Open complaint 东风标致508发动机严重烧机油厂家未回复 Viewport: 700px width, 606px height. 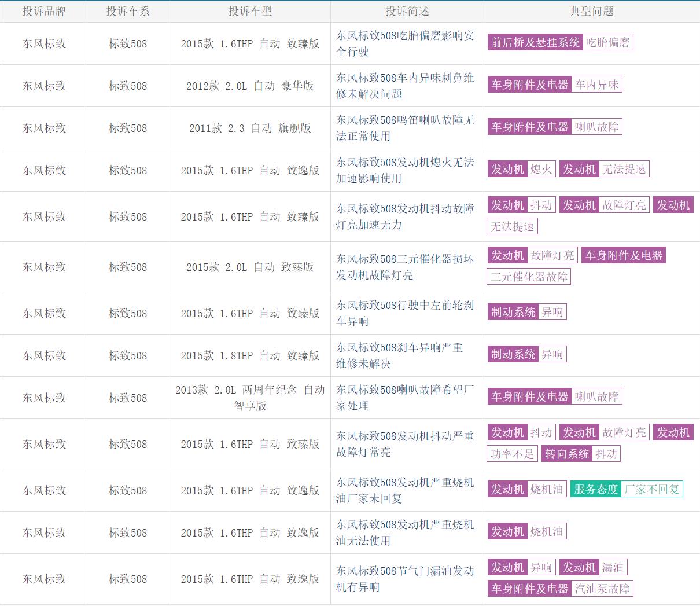pyautogui.click(x=405, y=490)
